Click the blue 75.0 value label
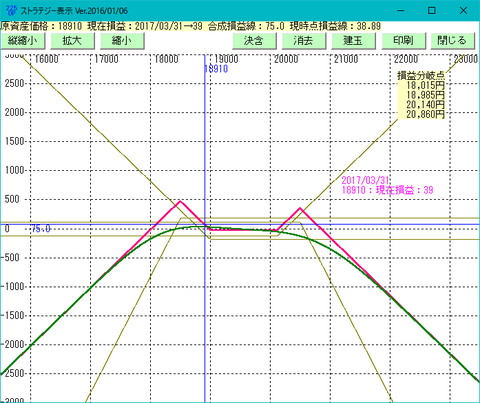Image resolution: width=480 pixels, height=403 pixels. click(41, 229)
